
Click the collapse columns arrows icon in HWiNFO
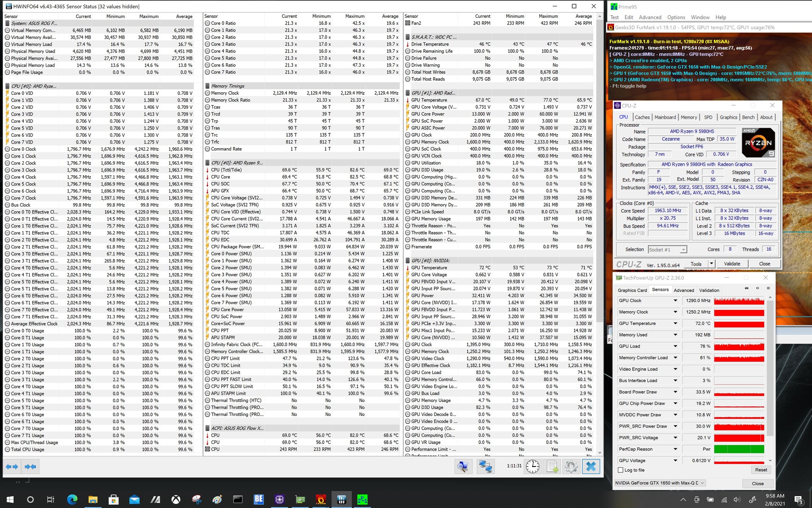coord(30,467)
